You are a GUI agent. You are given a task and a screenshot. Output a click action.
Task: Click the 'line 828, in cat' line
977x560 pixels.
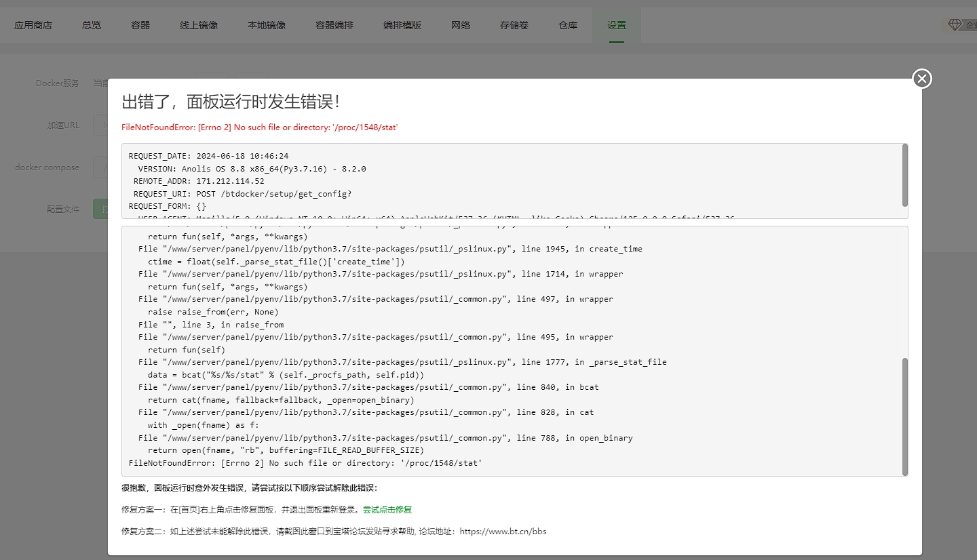(366, 412)
